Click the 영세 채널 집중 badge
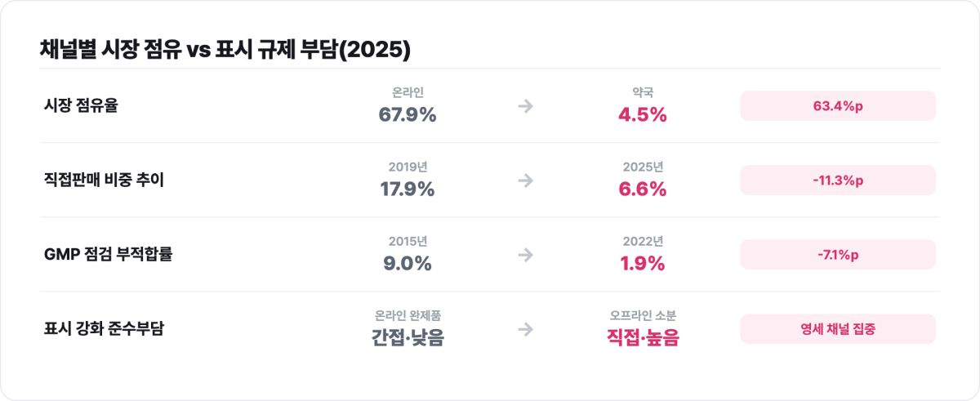The image size is (980, 401). click(x=838, y=329)
